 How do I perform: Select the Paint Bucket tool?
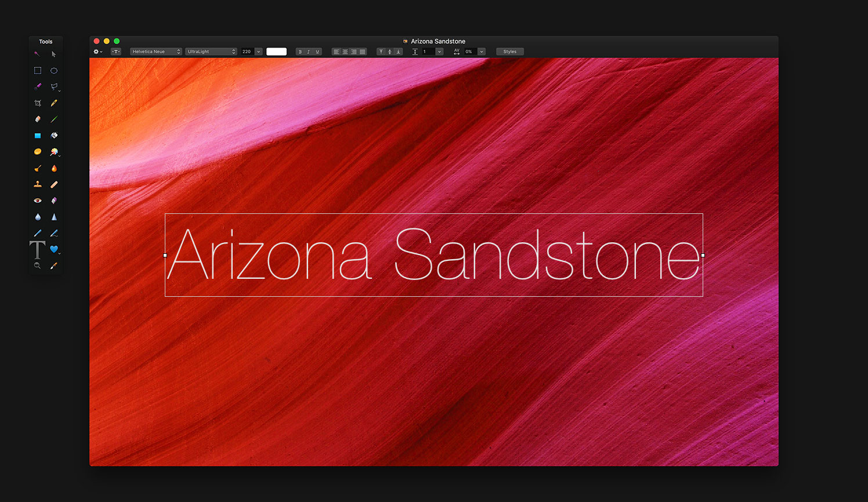[54, 135]
